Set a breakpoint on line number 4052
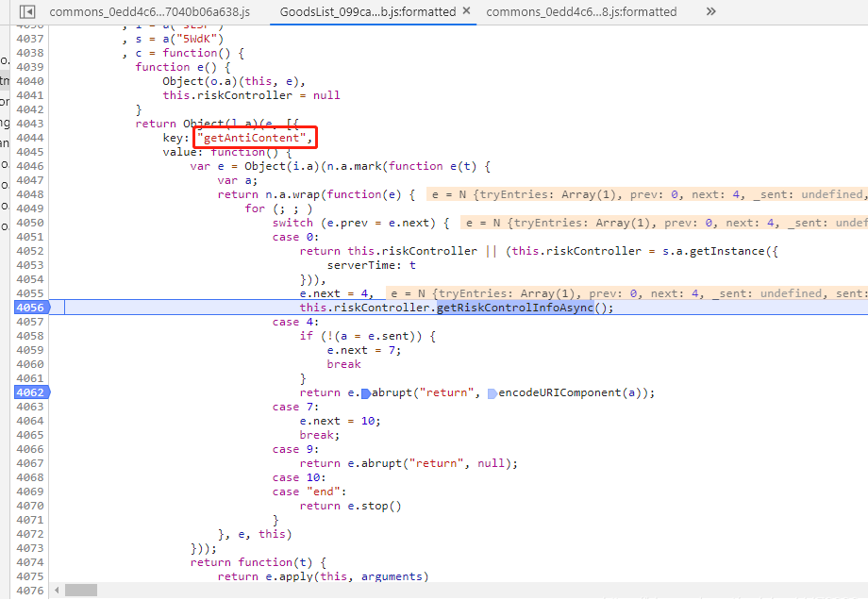Viewport: 868px width, 600px height. 30,251
